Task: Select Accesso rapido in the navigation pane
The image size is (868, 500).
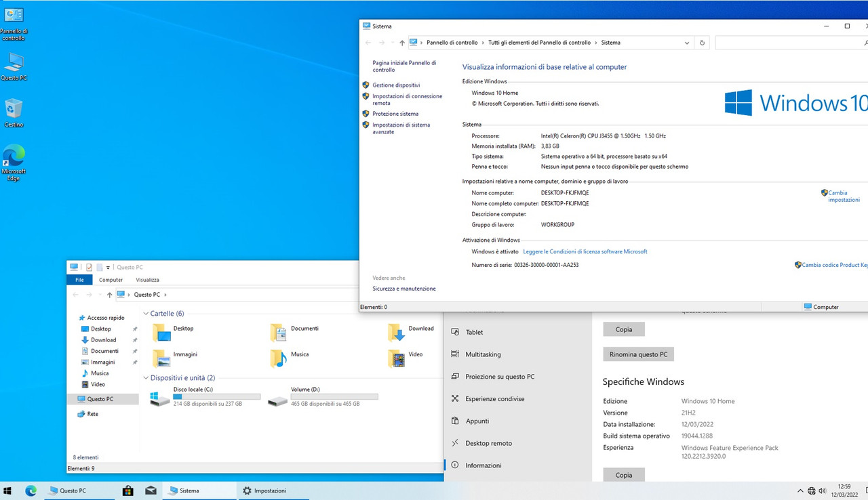Action: point(102,318)
